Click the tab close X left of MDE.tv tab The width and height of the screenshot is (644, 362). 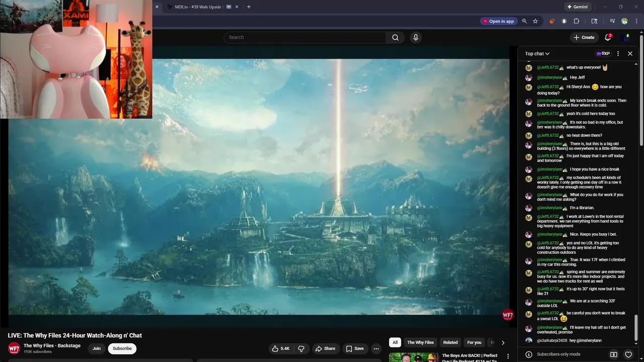pyautogui.click(x=157, y=7)
